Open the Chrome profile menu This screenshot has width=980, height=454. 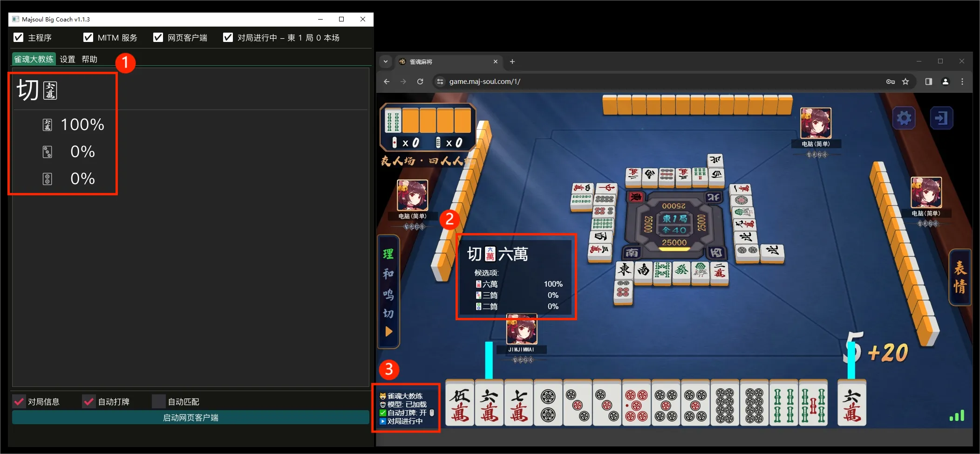point(946,82)
